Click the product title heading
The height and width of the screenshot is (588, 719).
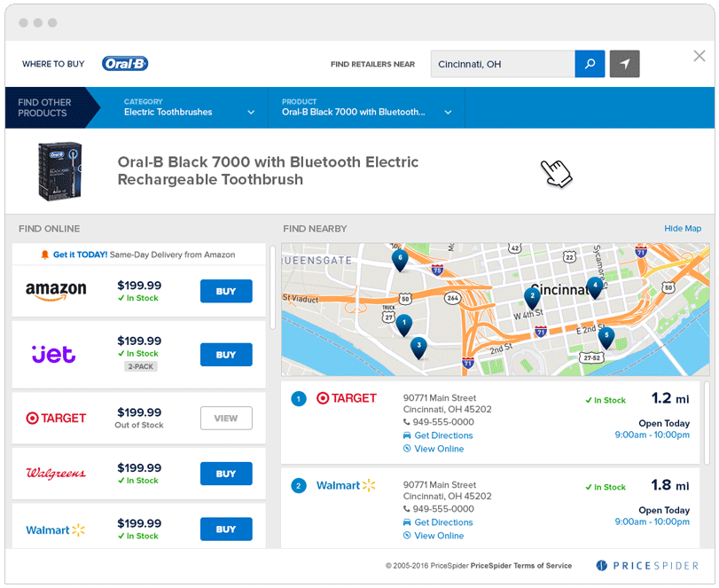[x=268, y=170]
